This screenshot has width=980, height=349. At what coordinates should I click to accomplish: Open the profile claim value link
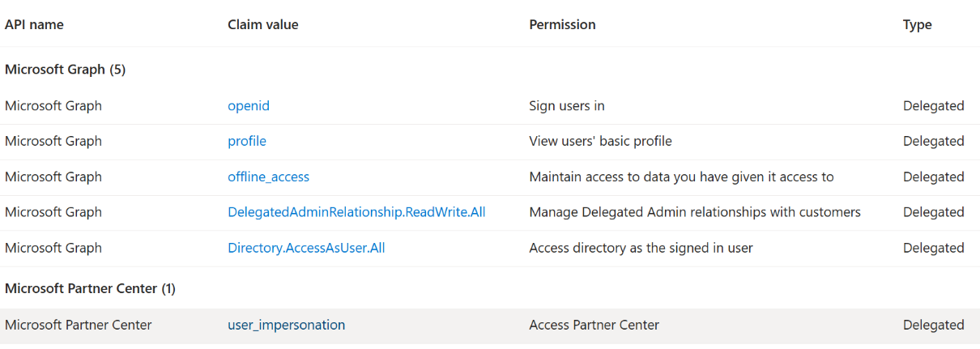click(247, 141)
